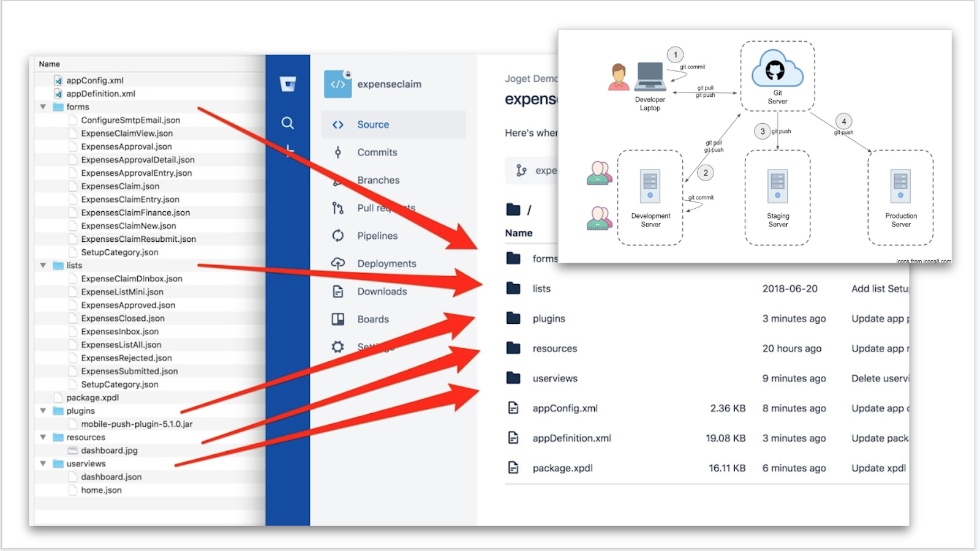Click the Deployments cloud icon
Screen dimensions: 980x551
tap(337, 263)
